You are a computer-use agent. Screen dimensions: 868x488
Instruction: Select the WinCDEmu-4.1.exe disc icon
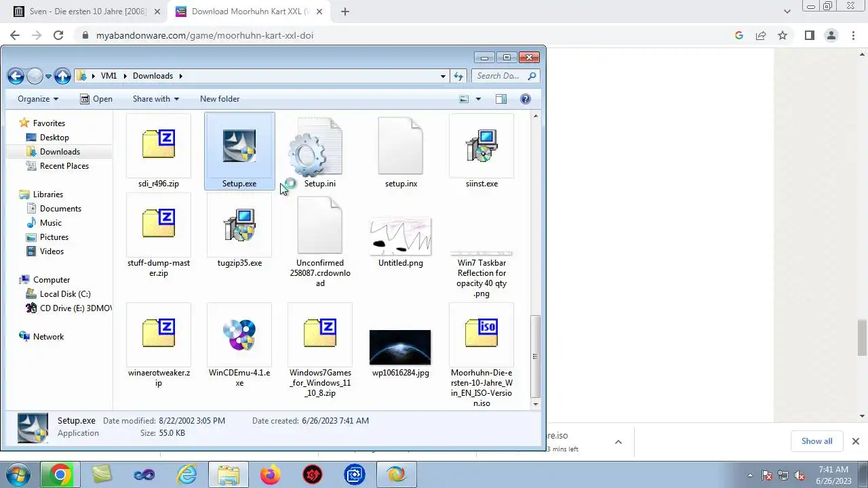[x=239, y=335]
